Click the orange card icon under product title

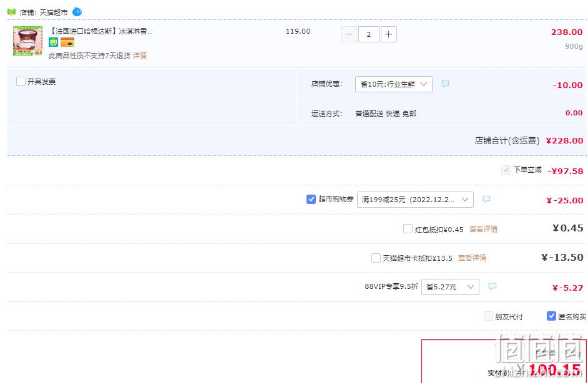pos(67,42)
